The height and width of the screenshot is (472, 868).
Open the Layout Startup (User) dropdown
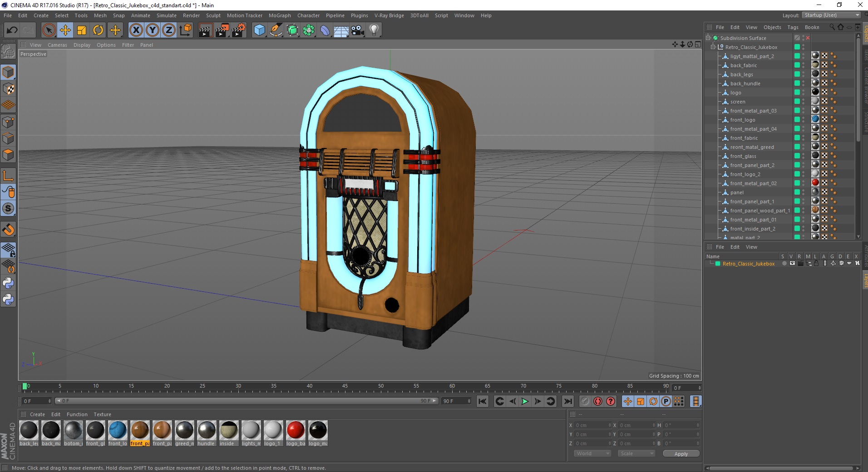[x=831, y=15]
